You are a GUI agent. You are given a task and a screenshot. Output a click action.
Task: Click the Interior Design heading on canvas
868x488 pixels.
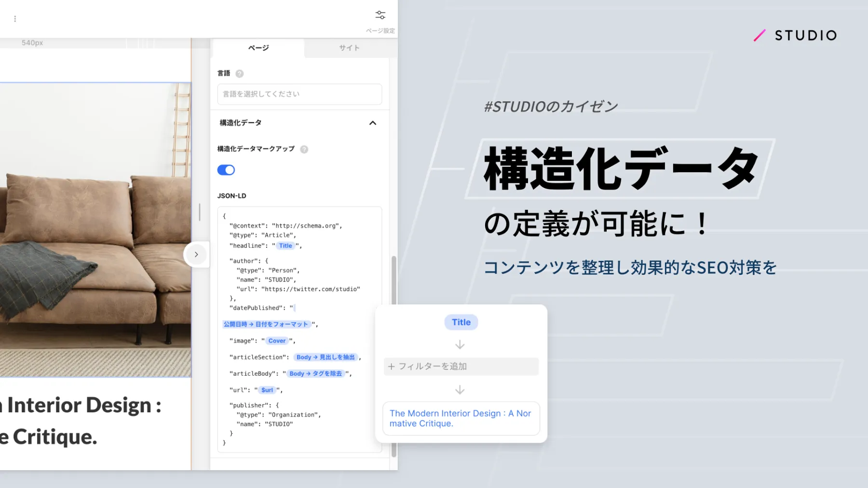[81, 420]
